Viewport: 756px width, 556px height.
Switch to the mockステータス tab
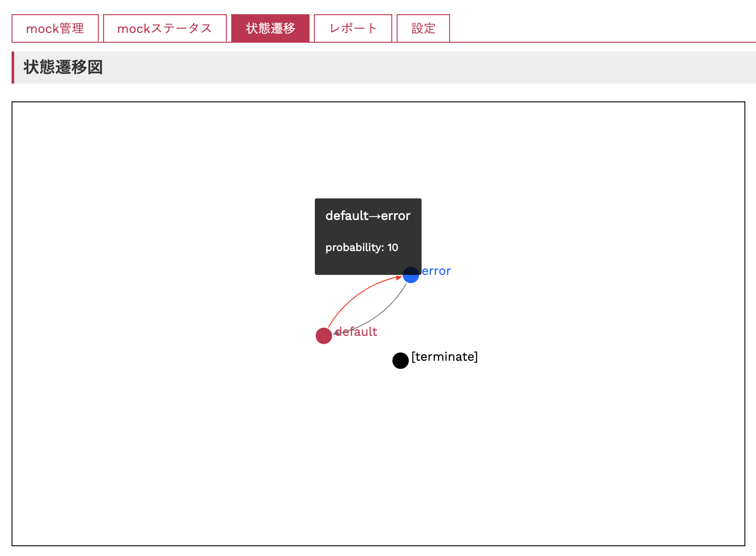point(165,28)
